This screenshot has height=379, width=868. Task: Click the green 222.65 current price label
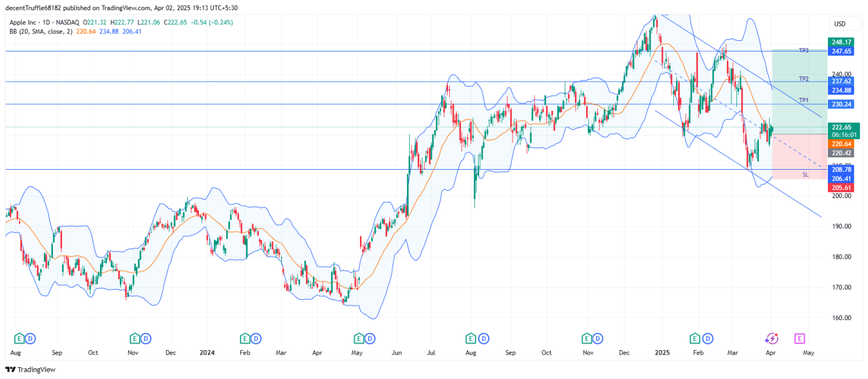pyautogui.click(x=841, y=127)
